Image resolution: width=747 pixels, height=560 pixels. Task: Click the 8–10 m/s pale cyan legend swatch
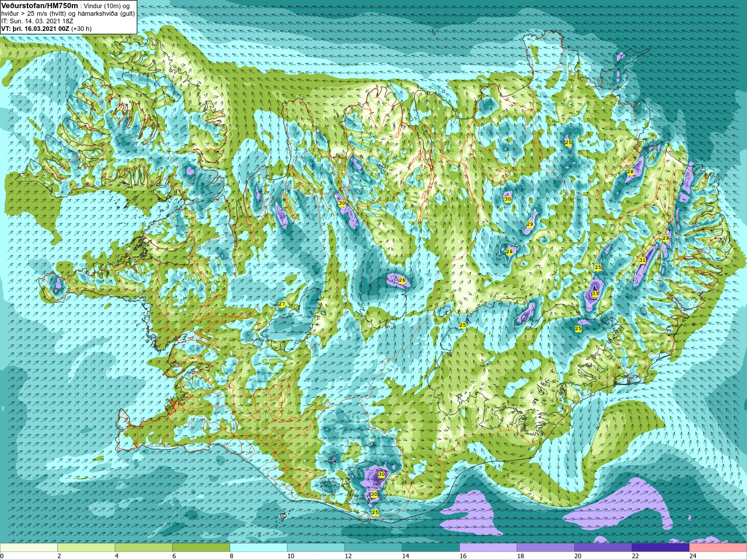point(259,548)
